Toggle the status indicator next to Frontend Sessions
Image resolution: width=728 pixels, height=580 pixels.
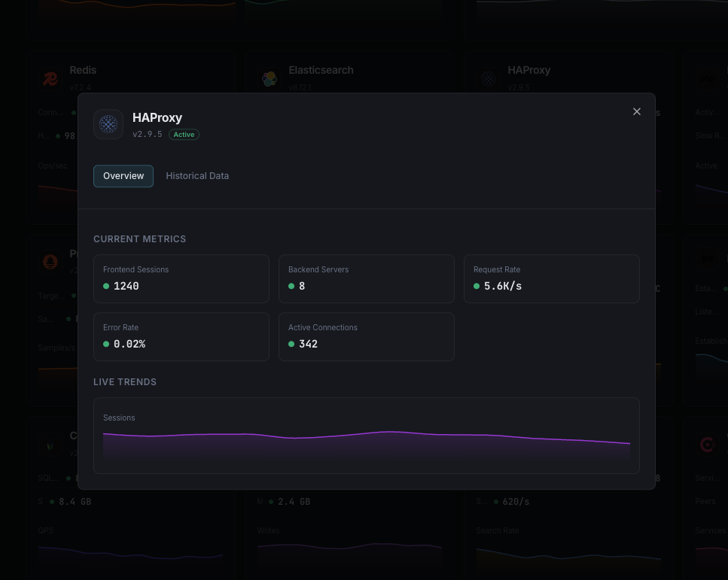(105, 286)
